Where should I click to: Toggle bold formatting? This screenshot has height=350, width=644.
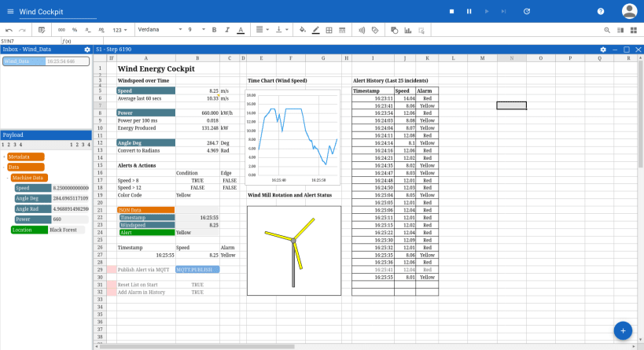coord(214,30)
